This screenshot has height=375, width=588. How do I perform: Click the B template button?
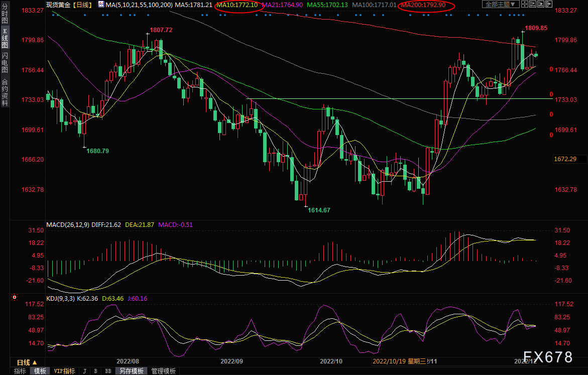tap(95, 371)
